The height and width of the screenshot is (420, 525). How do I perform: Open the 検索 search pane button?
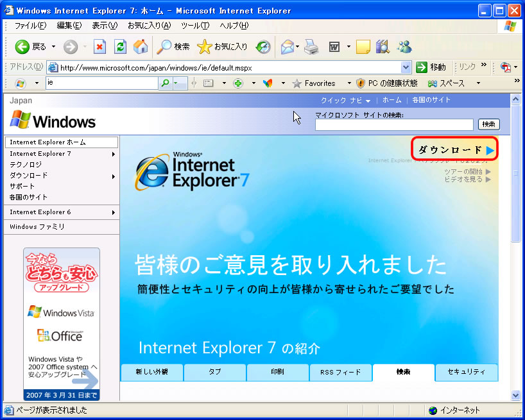pos(173,47)
